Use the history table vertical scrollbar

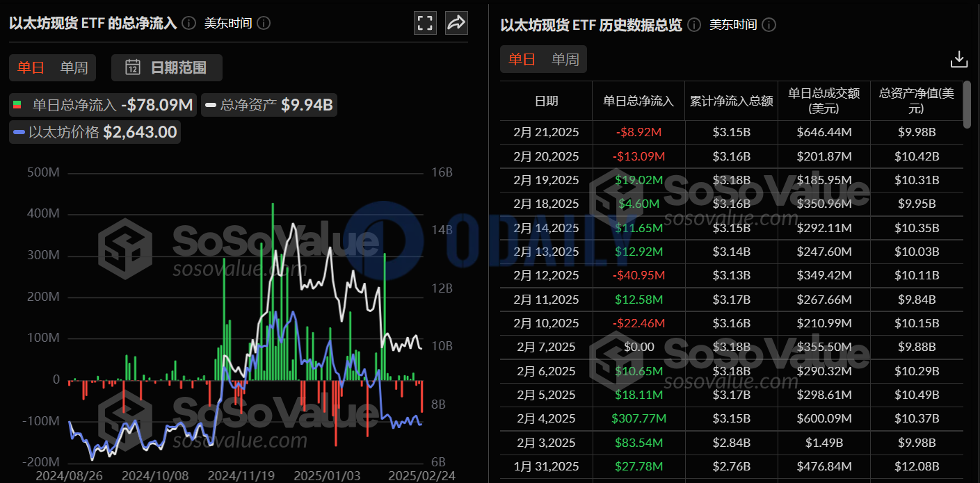pyautogui.click(x=967, y=105)
